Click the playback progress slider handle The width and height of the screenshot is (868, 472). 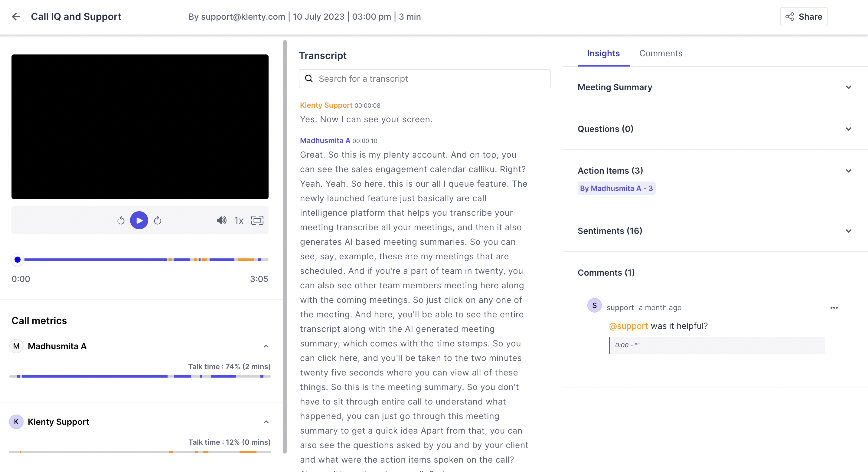pos(18,259)
